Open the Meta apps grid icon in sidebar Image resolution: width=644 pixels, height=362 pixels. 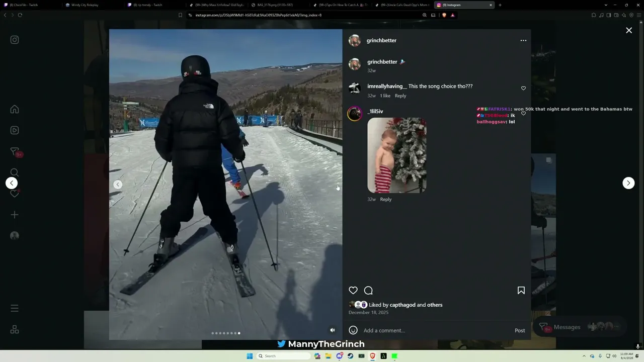(15, 330)
